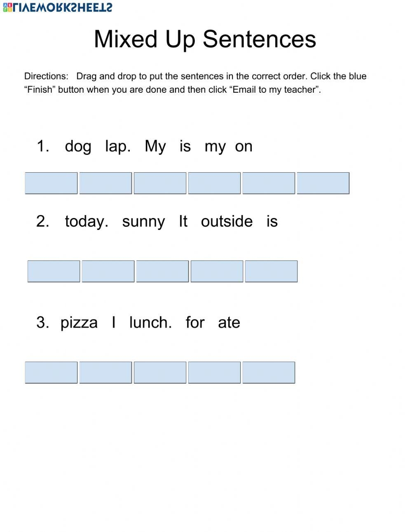Click the first blue answer box under sentence 3

tap(51, 373)
